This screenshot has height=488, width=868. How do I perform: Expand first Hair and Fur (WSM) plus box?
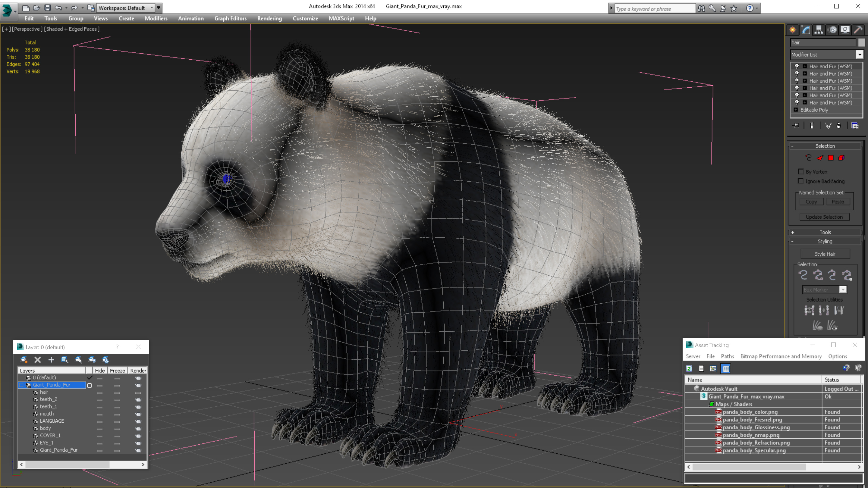805,66
